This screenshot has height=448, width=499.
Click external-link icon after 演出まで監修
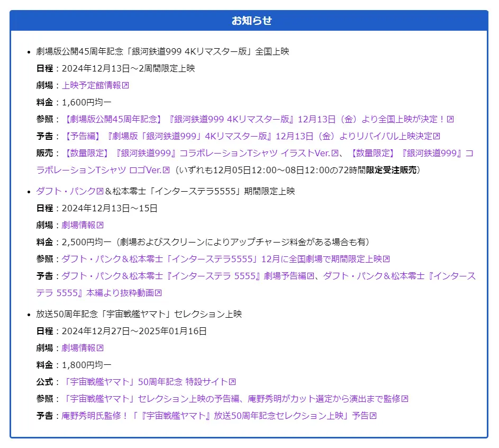click(x=405, y=399)
